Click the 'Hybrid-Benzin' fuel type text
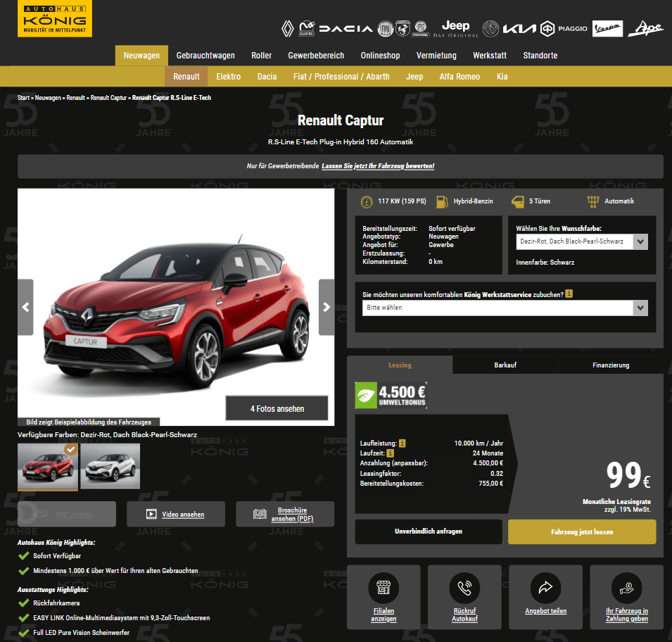Screen dimensions: 672x642 (473, 201)
